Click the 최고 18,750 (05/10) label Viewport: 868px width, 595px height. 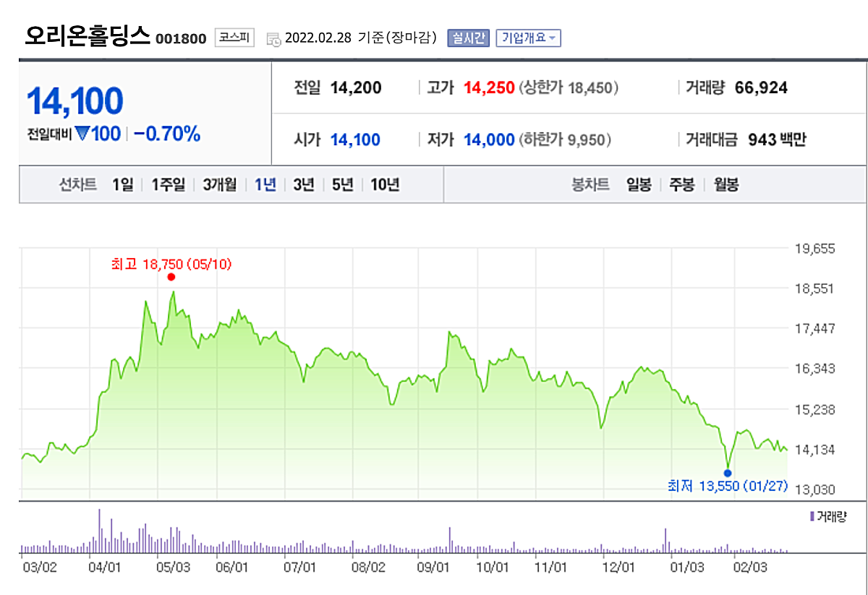click(x=171, y=264)
